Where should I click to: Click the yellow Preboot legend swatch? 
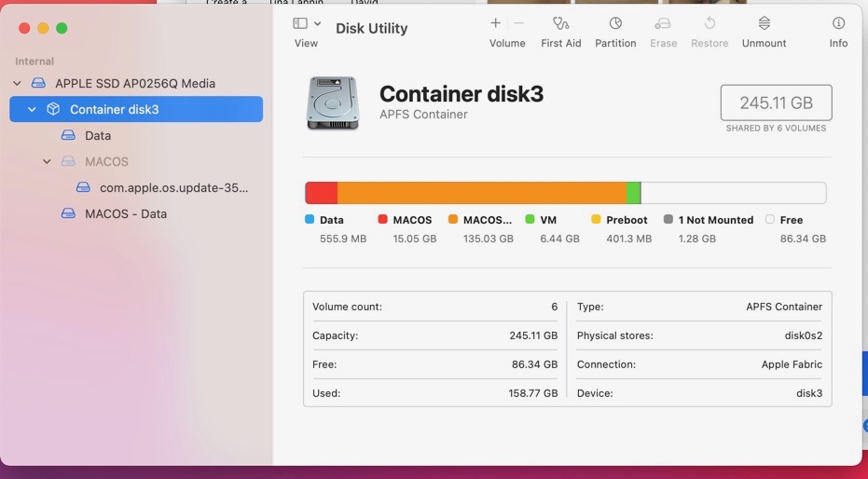coord(596,220)
